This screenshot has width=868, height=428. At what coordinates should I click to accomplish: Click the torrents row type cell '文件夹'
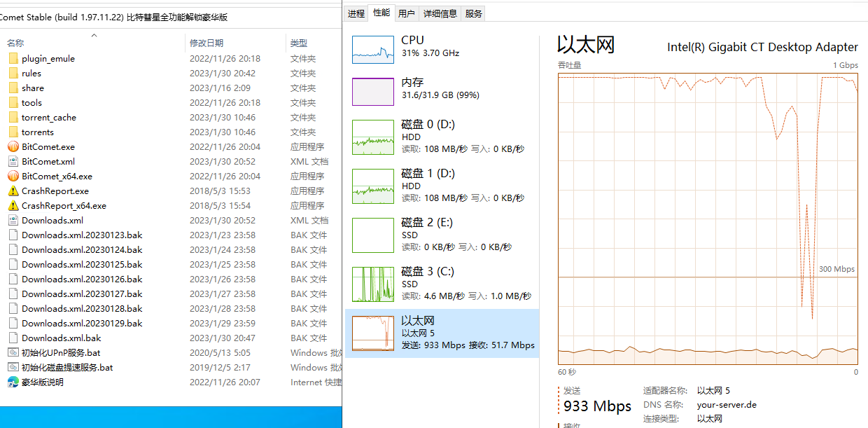303,132
